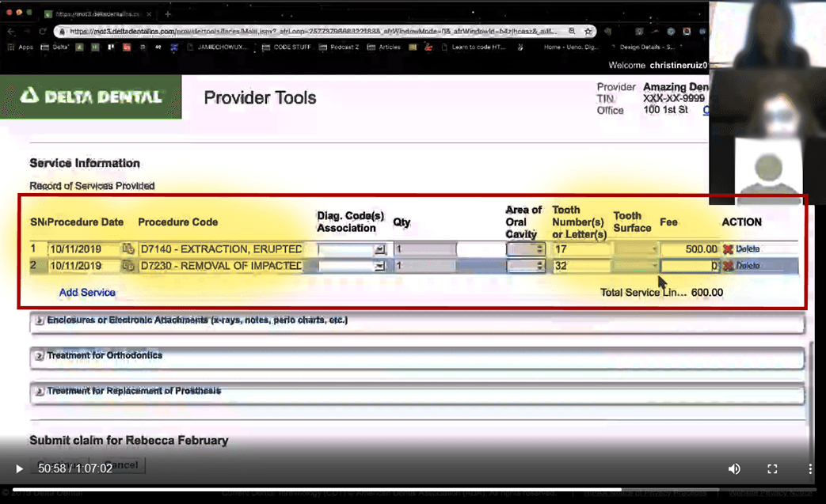Delete service line 1
The image size is (826, 504).
pyautogui.click(x=742, y=249)
